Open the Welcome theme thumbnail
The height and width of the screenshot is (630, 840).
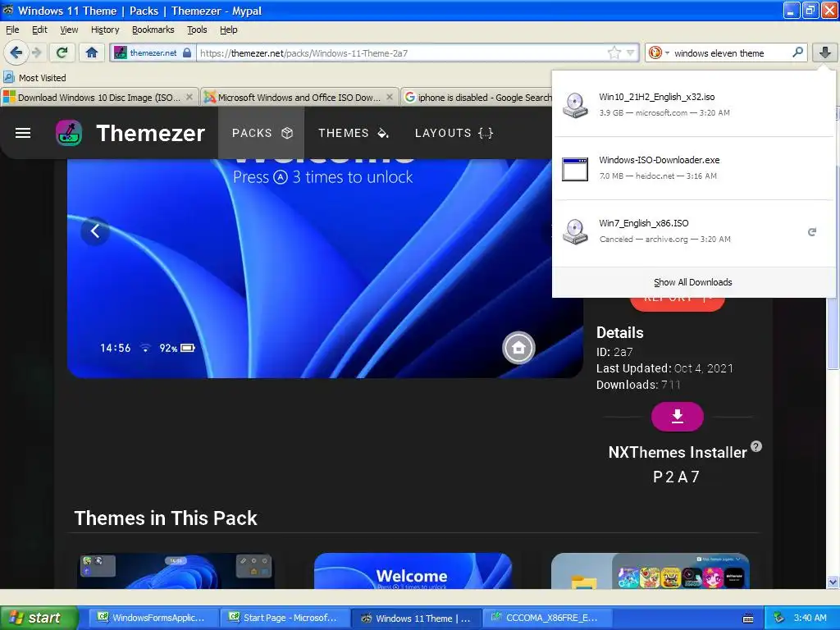click(413, 571)
